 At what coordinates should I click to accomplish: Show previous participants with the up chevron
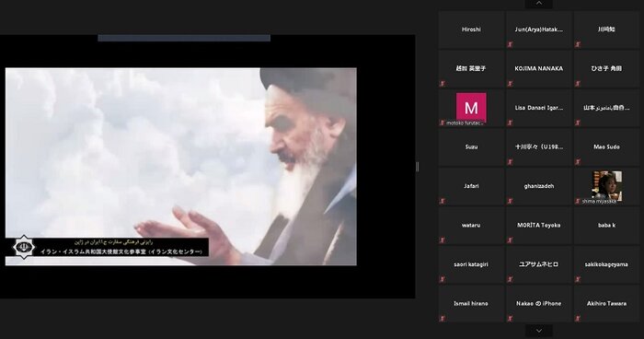(539, 4)
